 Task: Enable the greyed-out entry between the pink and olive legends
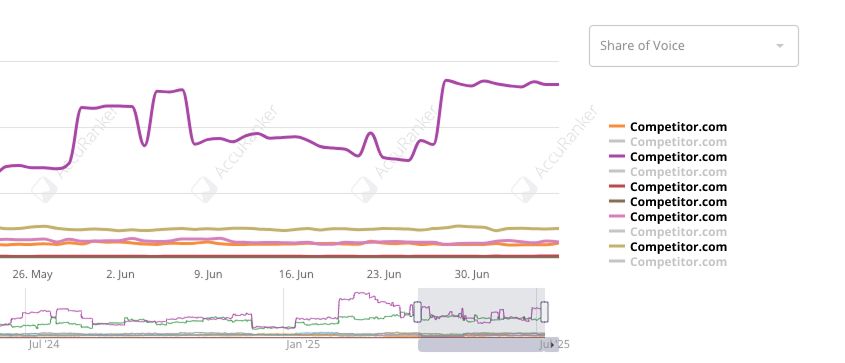[668, 232]
